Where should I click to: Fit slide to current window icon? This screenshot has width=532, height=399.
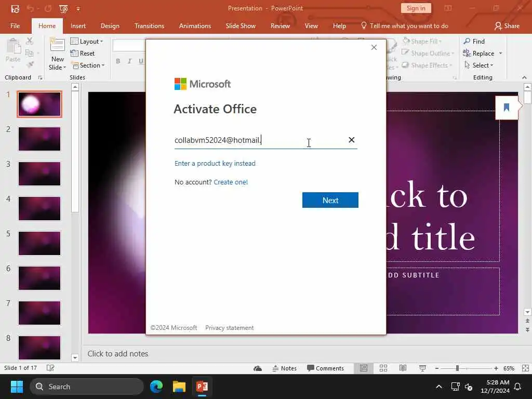click(x=525, y=368)
